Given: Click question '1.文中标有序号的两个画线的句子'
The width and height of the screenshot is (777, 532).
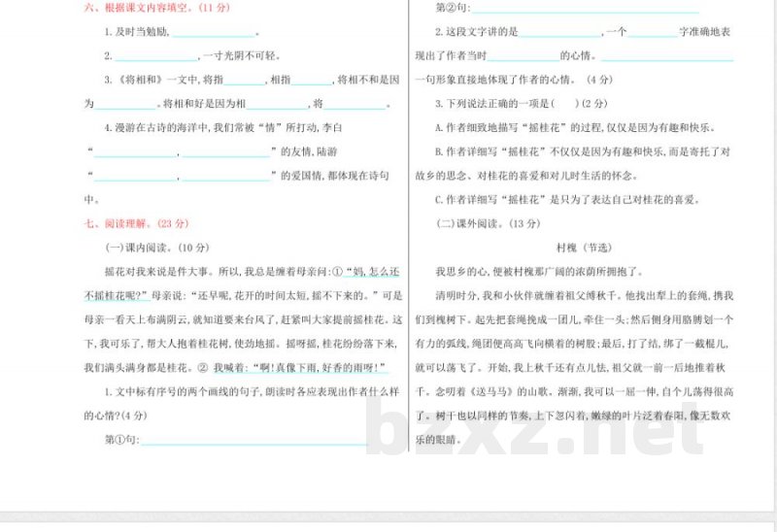Looking at the screenshot, I should click(x=252, y=392).
